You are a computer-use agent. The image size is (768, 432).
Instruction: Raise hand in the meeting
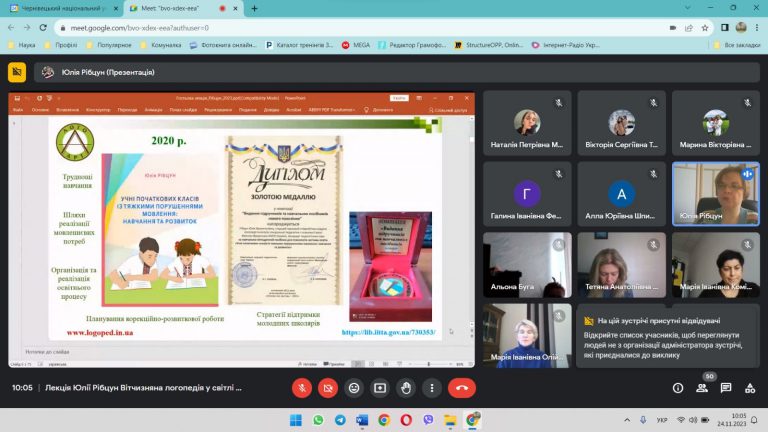click(x=406, y=388)
